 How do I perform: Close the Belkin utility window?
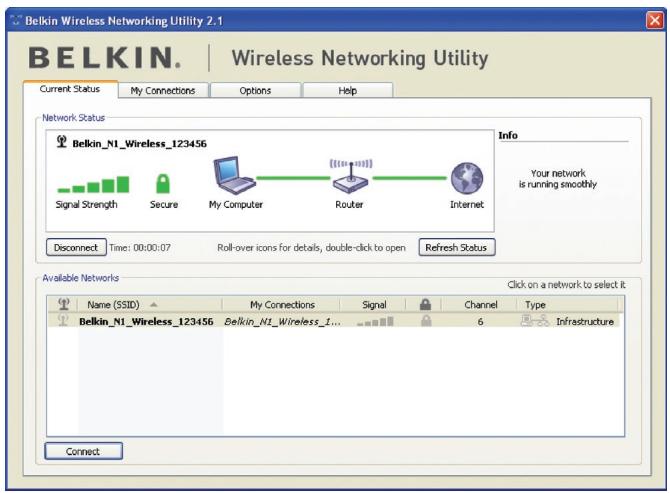coord(654,20)
